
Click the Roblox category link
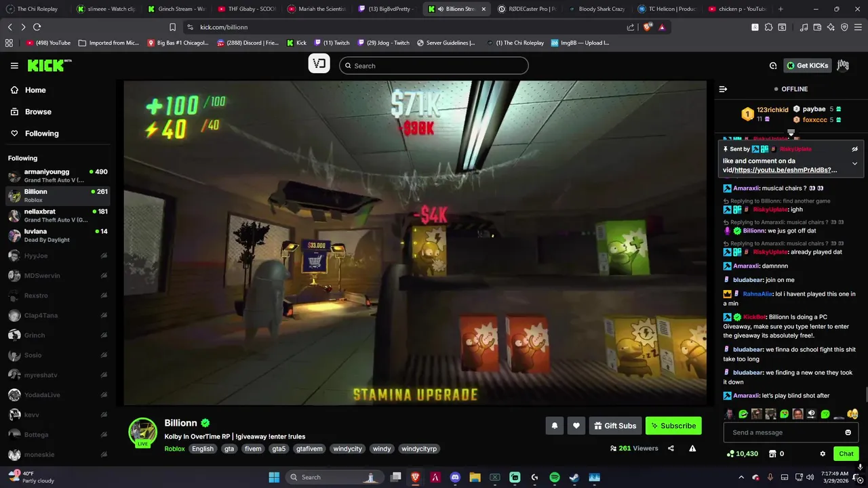174,449
